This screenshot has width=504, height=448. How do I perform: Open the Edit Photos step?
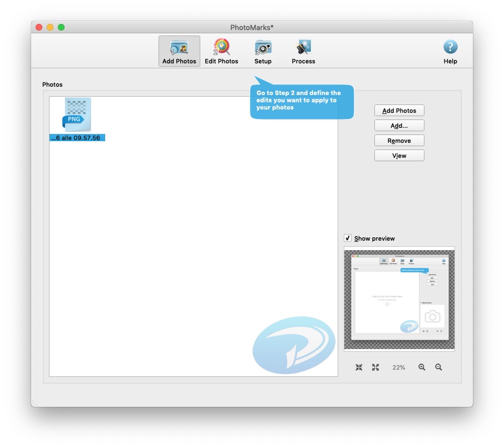pos(221,50)
